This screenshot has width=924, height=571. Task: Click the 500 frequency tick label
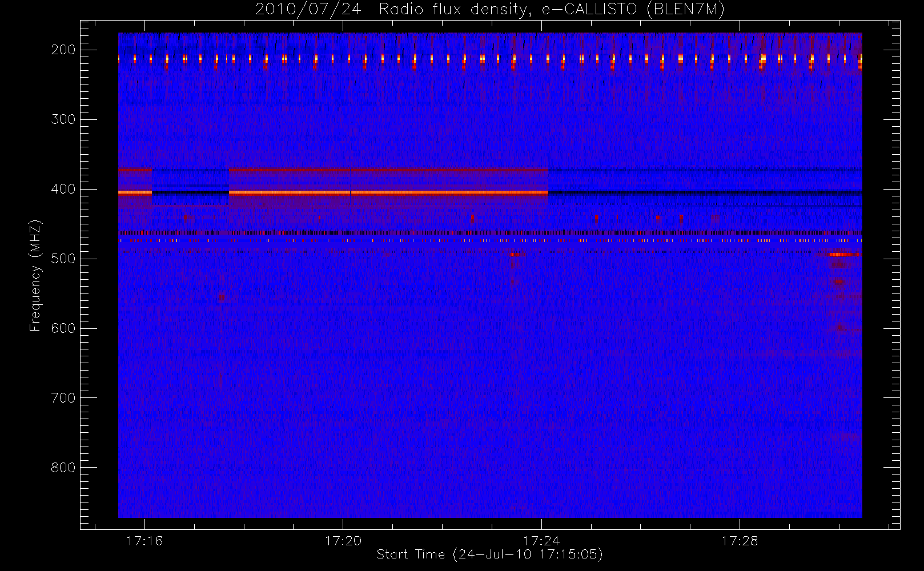(63, 259)
